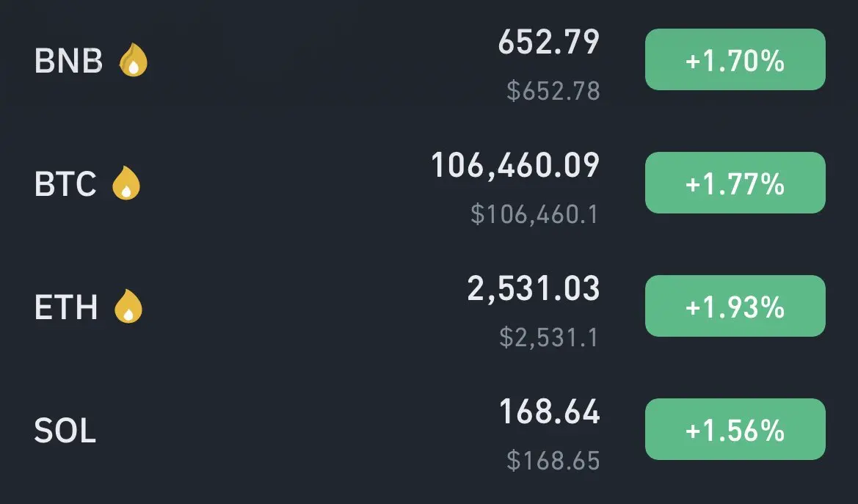858x504 pixels.
Task: Click the BNB fiat value $652.78
Action: [553, 91]
